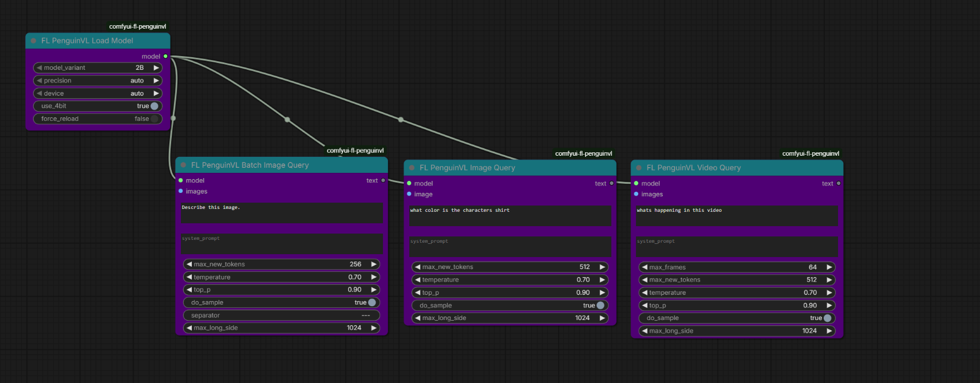Decrease top_p in Batch Image Query
Viewport: 980px width, 383px height.
point(189,290)
